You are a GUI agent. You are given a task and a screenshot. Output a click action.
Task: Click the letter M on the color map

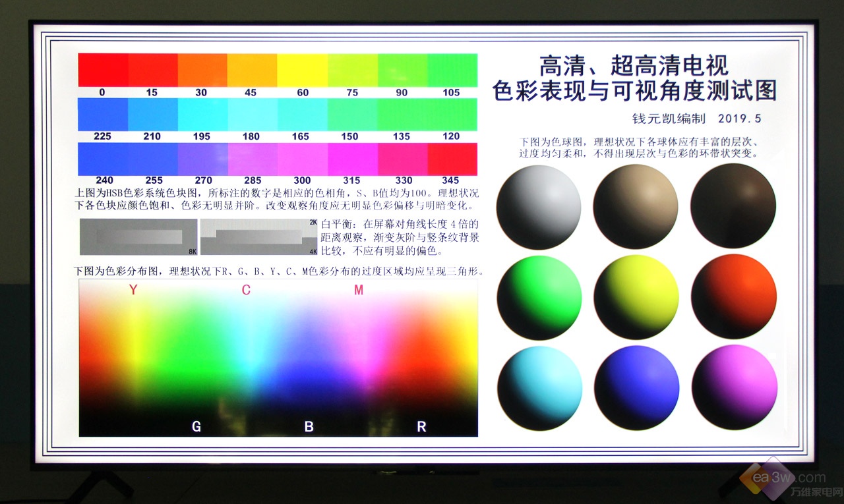coord(359,290)
